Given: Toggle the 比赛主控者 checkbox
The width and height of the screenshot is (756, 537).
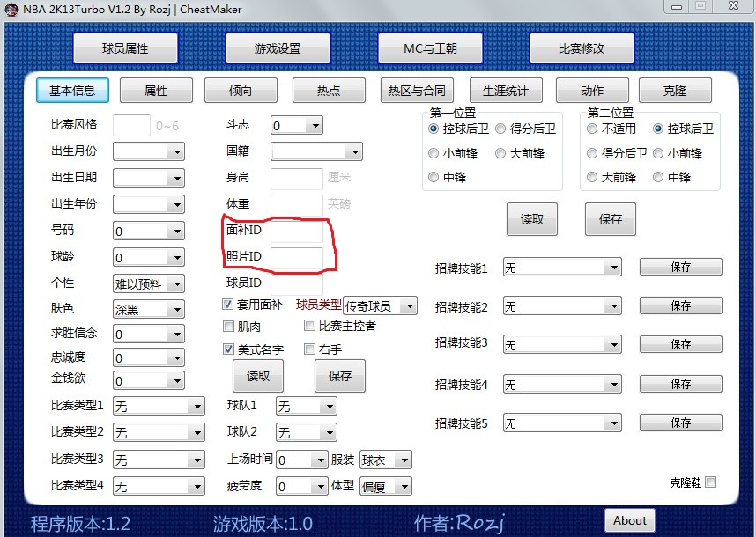Looking at the screenshot, I should (x=309, y=325).
